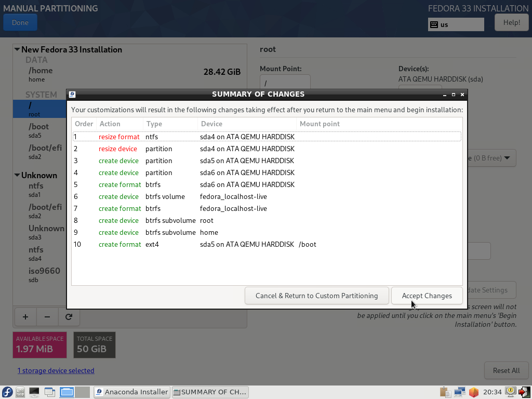Select row 2 resize device partition
Screen dimensions: 532x399
[x=267, y=149]
